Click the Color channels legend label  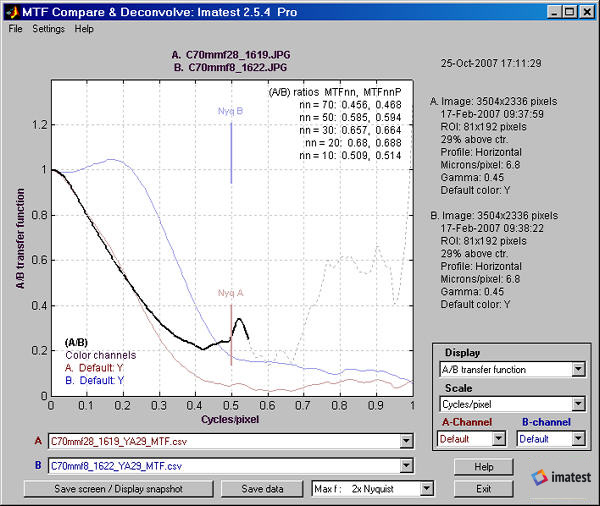[x=101, y=355]
